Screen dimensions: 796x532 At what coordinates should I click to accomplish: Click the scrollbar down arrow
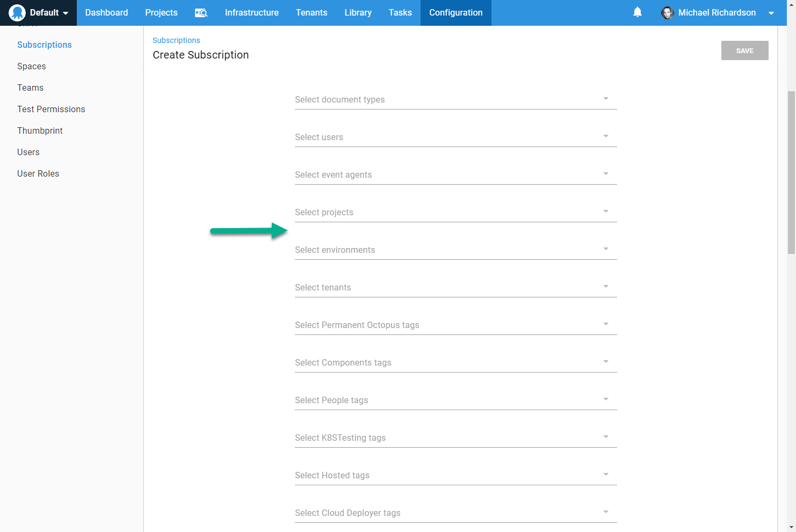pyautogui.click(x=791, y=527)
